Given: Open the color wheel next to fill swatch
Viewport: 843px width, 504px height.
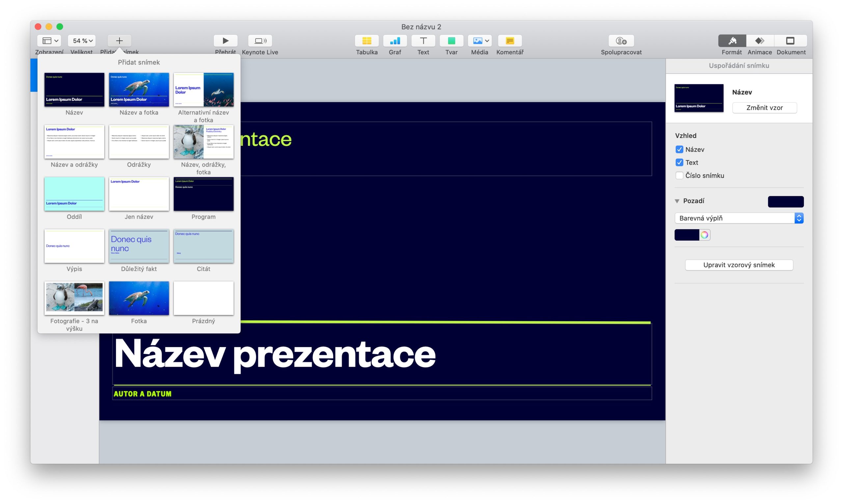Looking at the screenshot, I should pos(704,235).
